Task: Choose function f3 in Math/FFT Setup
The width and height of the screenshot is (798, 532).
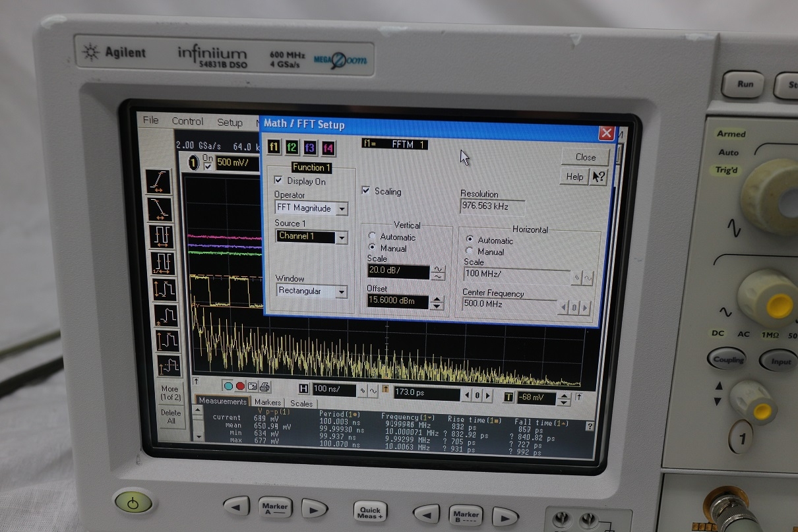Action: click(309, 148)
